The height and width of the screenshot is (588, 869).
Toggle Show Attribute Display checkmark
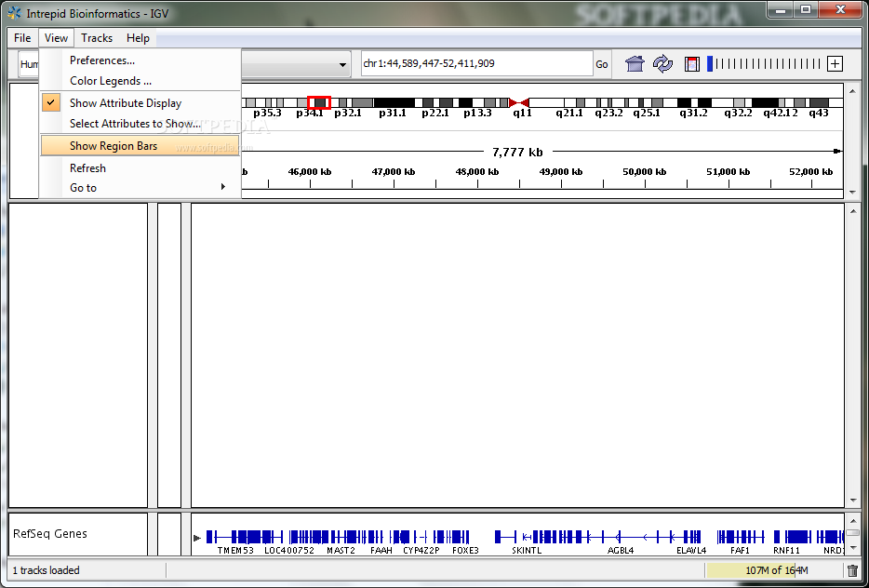[x=51, y=102]
